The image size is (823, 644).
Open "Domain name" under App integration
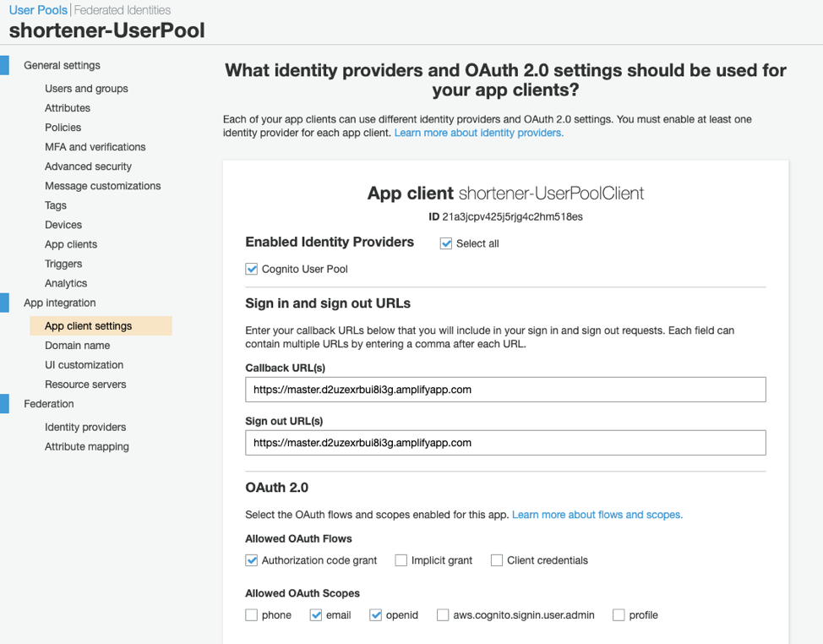click(x=77, y=345)
